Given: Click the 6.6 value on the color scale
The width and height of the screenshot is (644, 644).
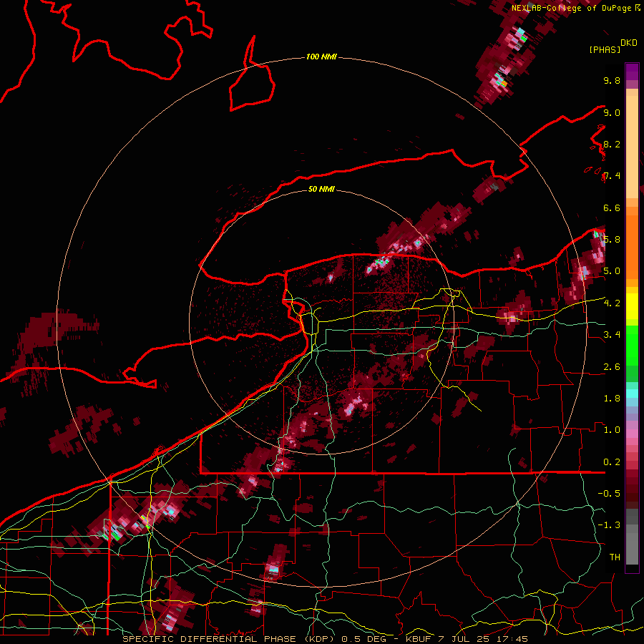Looking at the screenshot, I should (612, 208).
